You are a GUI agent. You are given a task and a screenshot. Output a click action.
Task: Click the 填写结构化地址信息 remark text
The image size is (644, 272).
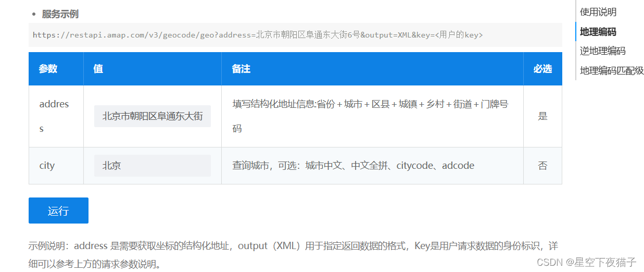tap(370, 104)
